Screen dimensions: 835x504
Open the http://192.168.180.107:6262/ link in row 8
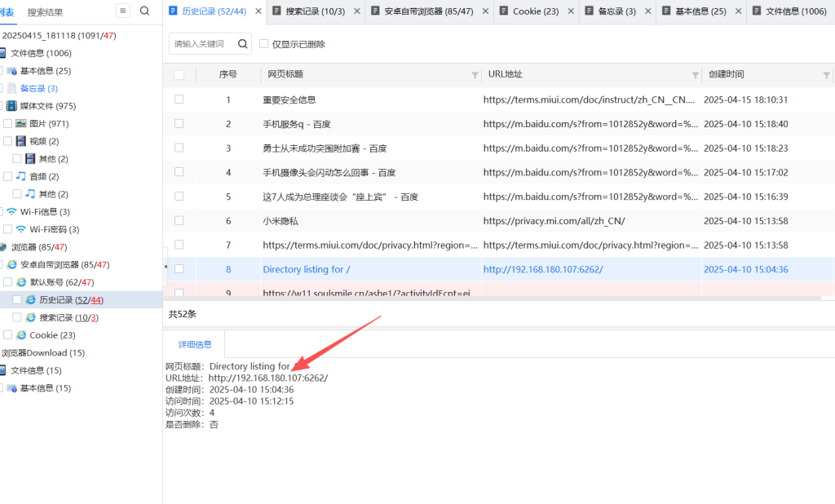542,269
